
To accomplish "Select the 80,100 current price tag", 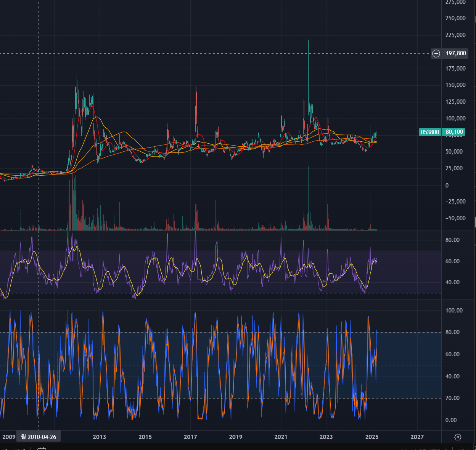I will pos(454,132).
